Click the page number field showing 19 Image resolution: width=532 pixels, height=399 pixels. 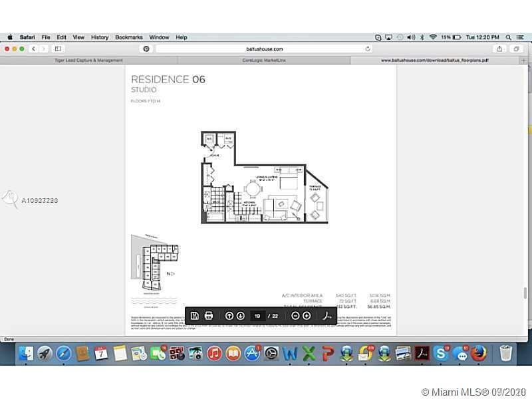(x=258, y=316)
